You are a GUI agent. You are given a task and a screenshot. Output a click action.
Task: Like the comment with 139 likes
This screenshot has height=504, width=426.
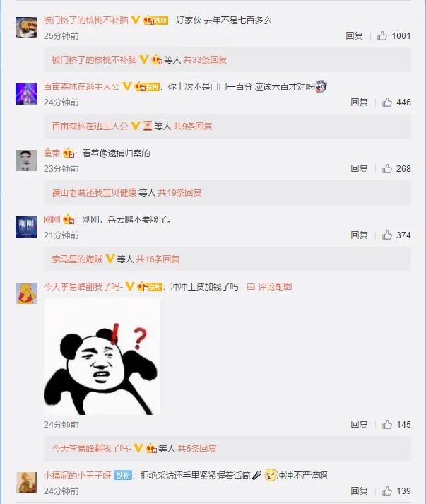click(387, 491)
